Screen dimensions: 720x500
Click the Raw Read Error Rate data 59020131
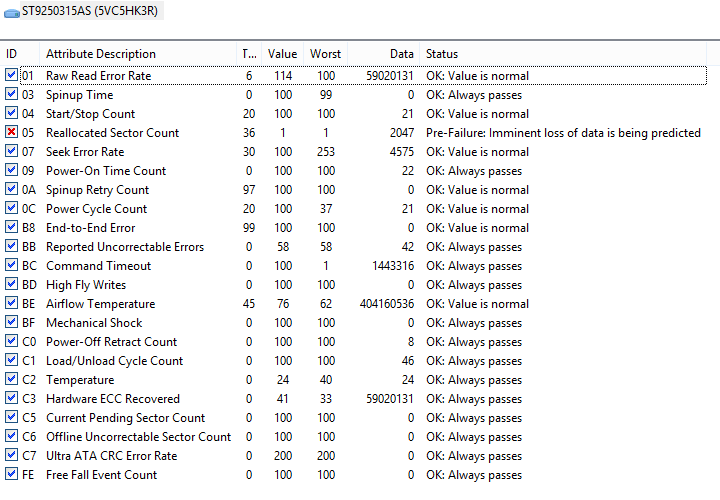(x=390, y=76)
